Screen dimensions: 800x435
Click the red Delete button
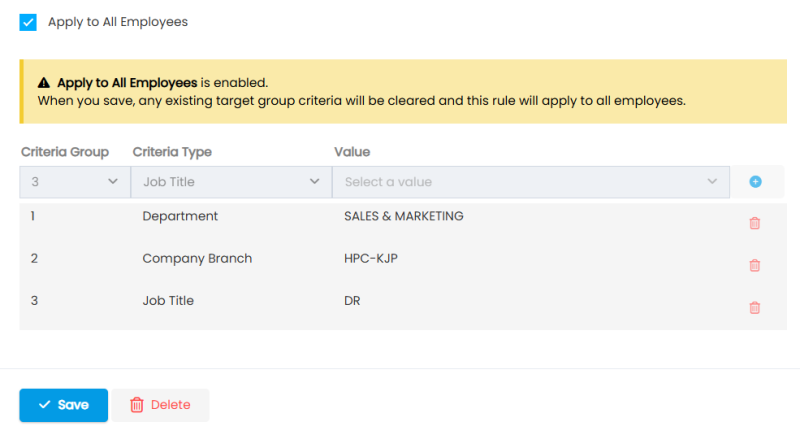click(160, 405)
